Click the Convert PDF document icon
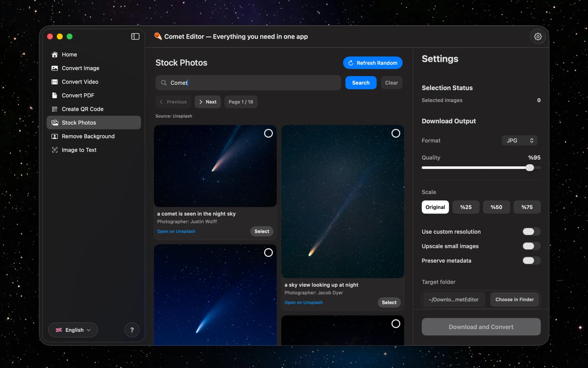The width and height of the screenshot is (588, 368). (55, 95)
